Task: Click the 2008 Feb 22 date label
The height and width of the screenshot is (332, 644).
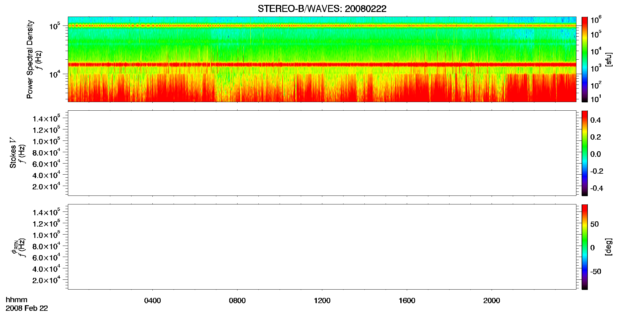Action: point(27,308)
